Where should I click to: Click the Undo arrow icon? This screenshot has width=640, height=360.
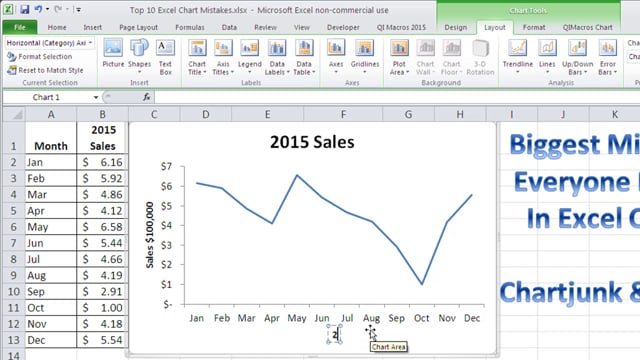(x=38, y=9)
